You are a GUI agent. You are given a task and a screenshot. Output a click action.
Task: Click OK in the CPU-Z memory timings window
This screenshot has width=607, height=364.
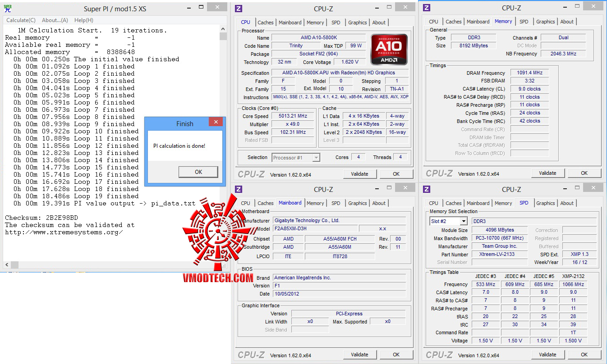[x=584, y=173]
